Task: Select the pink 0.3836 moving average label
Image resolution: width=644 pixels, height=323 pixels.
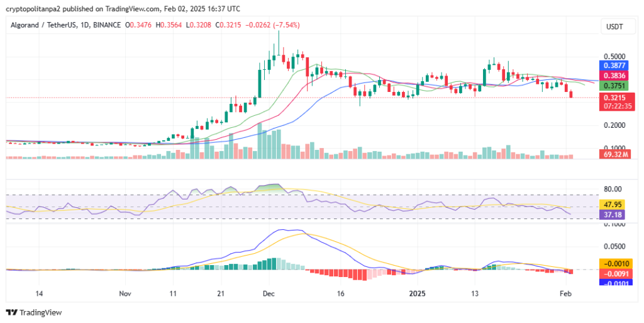Action: click(614, 76)
